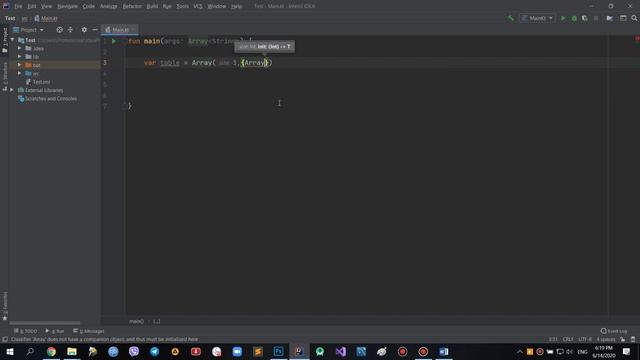Click the main() breadcrumb below the editor
This screenshot has width=640, height=360.
pos(136,321)
